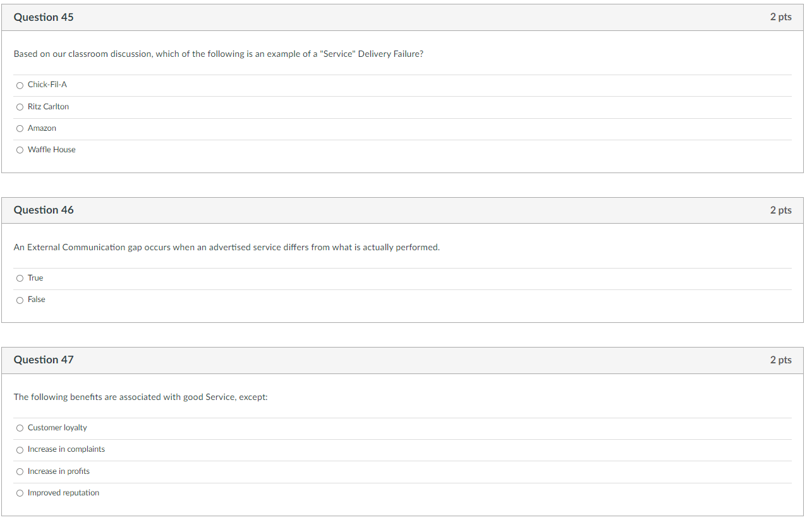Click the 2 pts label on Question 45
This screenshot has height=527, width=812.
780,17
